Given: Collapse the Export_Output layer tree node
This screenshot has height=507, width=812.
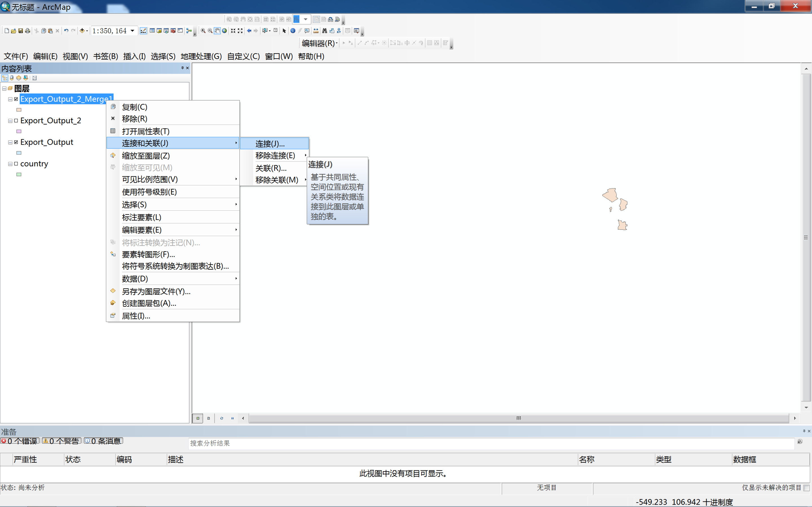Looking at the screenshot, I should [x=10, y=142].
